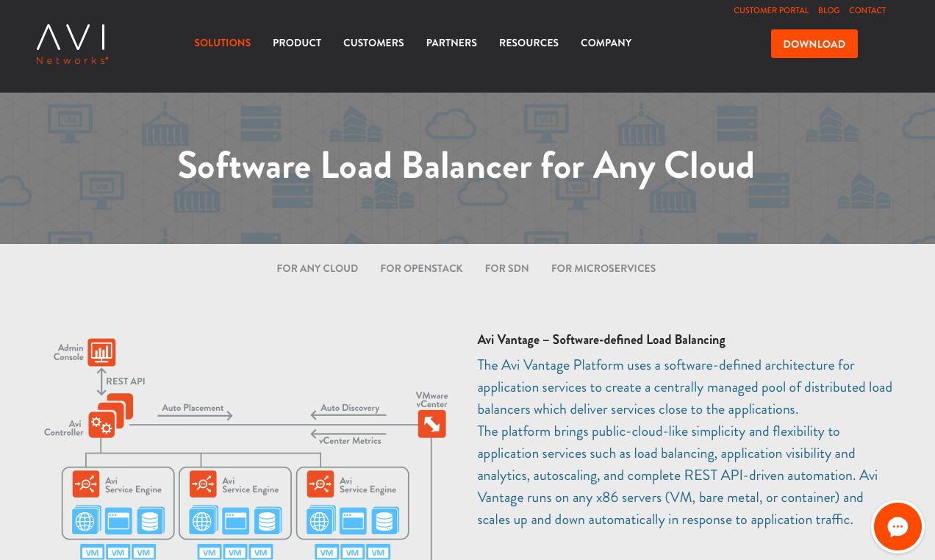Image resolution: width=935 pixels, height=560 pixels.
Task: Click globe icon in third Service Engine box
Action: point(320,520)
